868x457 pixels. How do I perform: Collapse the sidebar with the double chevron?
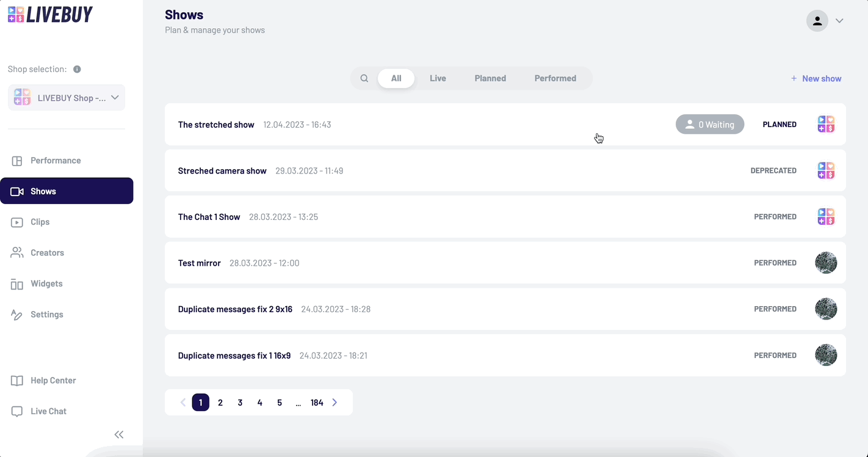coord(119,434)
